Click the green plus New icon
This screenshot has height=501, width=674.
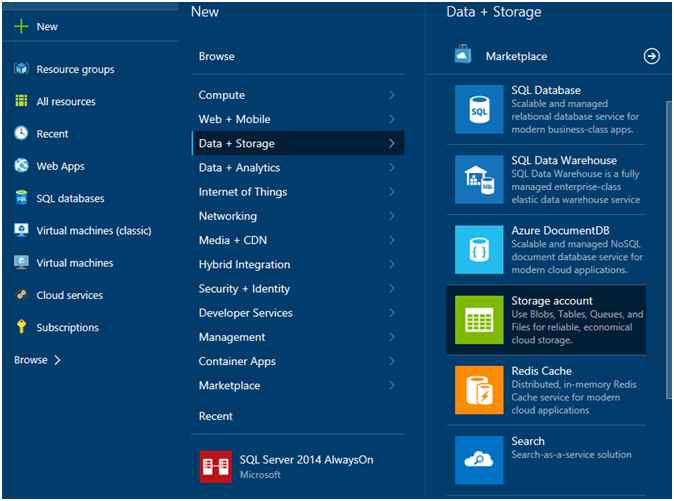[21, 27]
